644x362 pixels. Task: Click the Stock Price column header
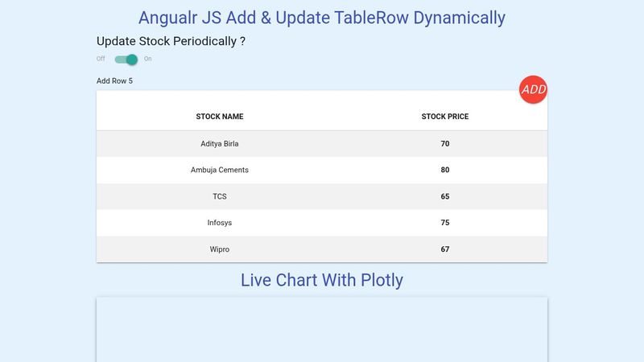(x=445, y=117)
